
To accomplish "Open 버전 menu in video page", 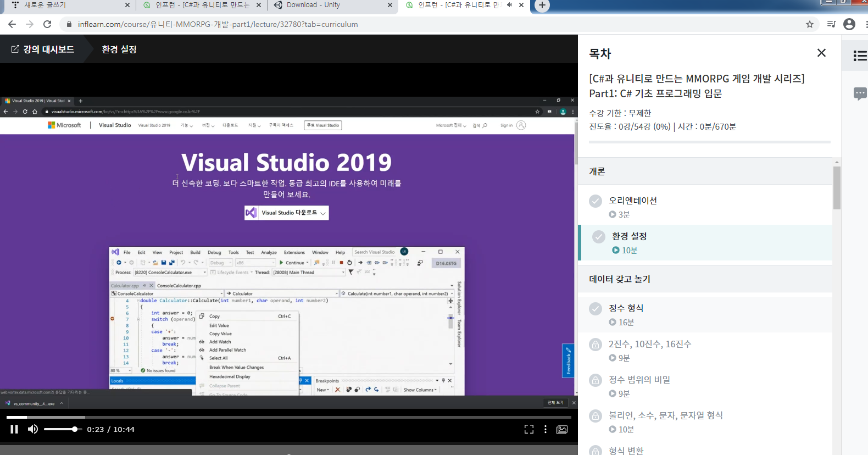I will coord(208,125).
